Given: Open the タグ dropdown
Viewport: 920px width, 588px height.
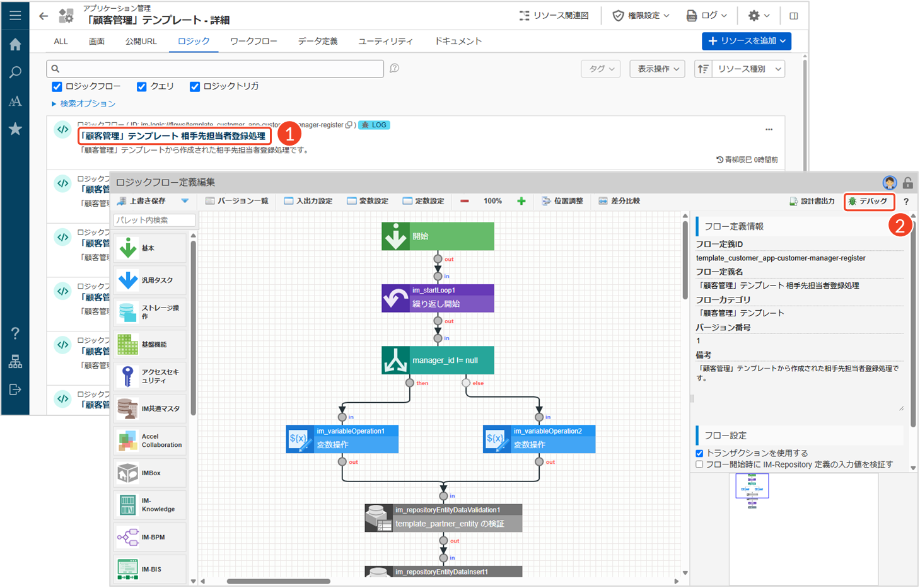Looking at the screenshot, I should tap(600, 69).
